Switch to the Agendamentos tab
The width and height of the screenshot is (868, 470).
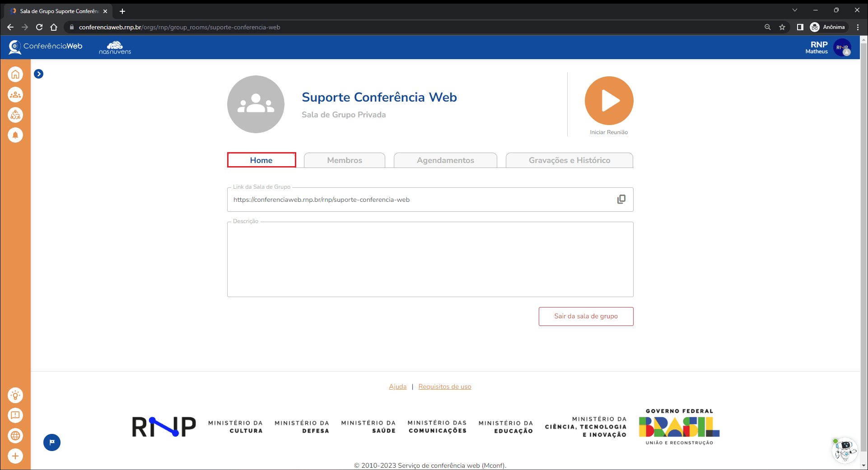[x=445, y=160]
